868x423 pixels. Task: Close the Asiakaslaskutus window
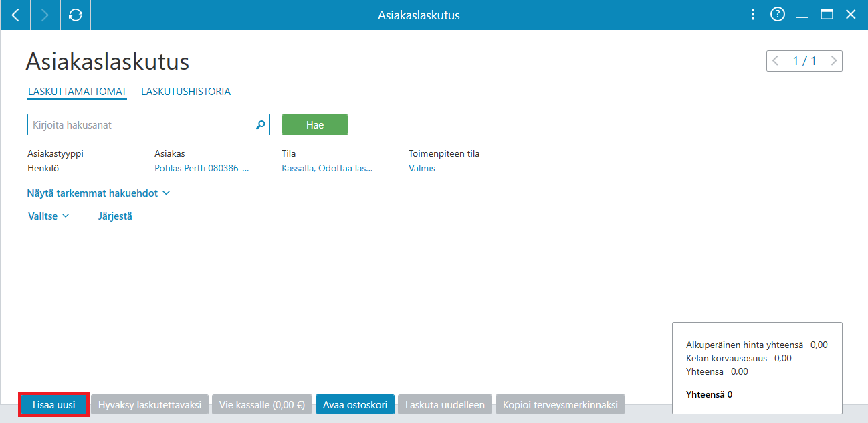click(x=851, y=15)
